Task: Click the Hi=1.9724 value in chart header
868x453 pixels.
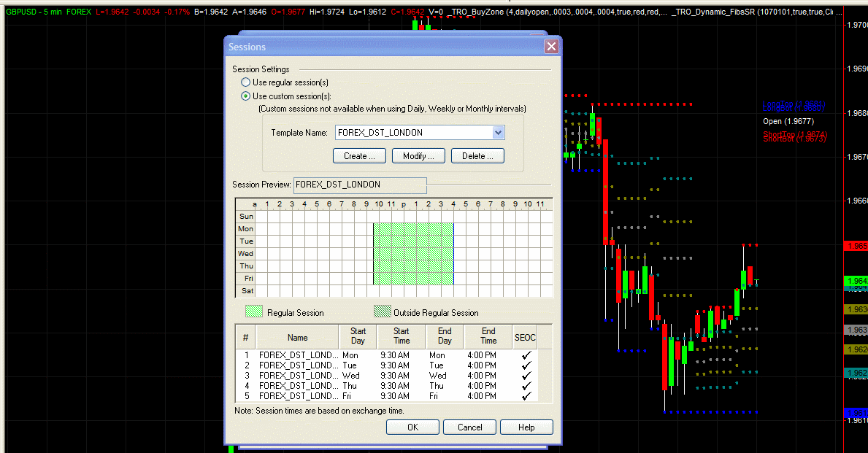Action: (327, 12)
